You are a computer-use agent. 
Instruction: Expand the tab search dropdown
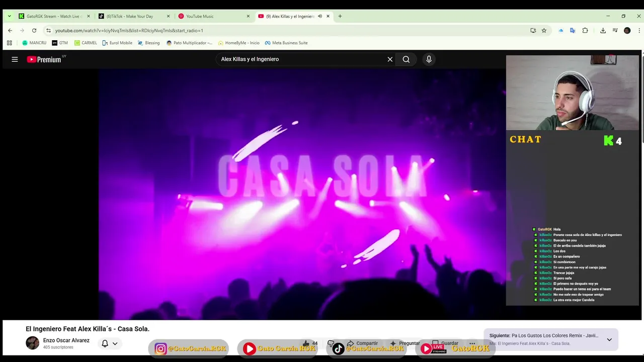pos(9,16)
